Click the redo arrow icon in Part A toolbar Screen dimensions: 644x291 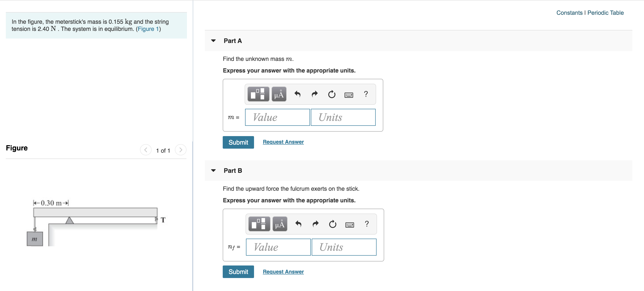point(314,94)
